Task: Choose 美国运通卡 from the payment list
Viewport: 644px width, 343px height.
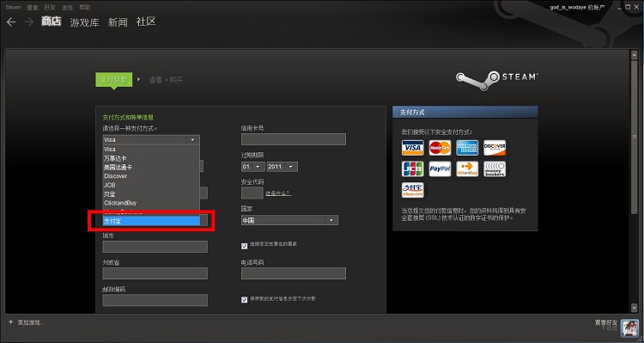Action: 151,168
